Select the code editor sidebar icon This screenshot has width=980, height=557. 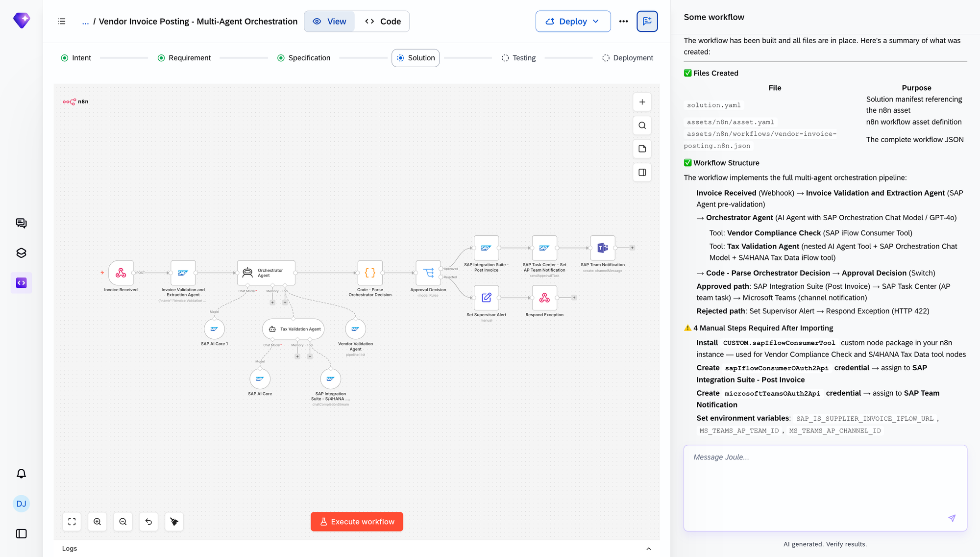point(22,283)
